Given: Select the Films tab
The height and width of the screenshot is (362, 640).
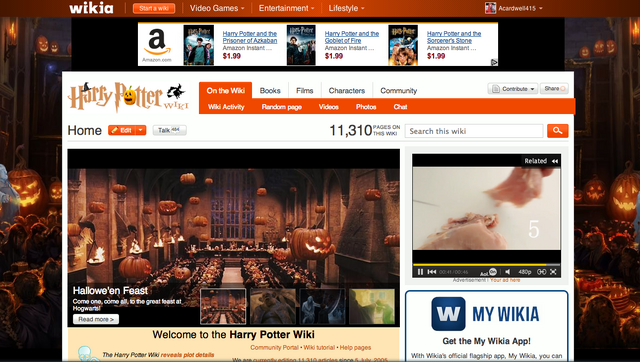Looking at the screenshot, I should pyautogui.click(x=304, y=91).
